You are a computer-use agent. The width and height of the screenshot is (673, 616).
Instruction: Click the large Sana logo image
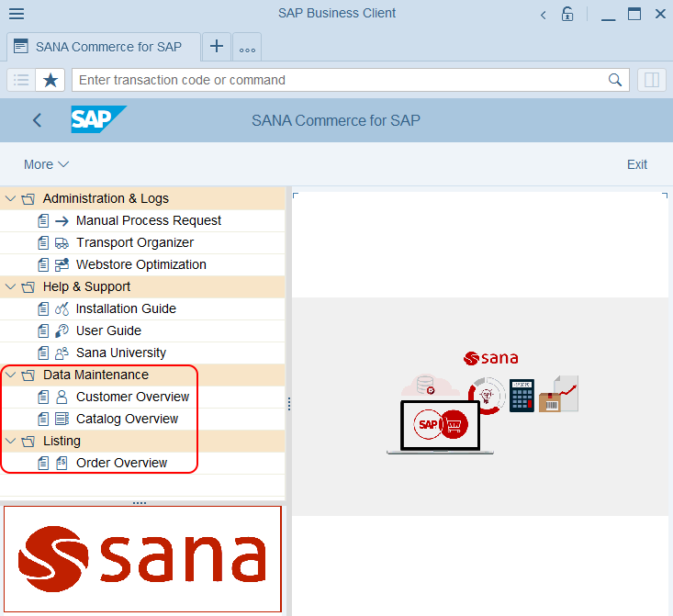pos(142,559)
